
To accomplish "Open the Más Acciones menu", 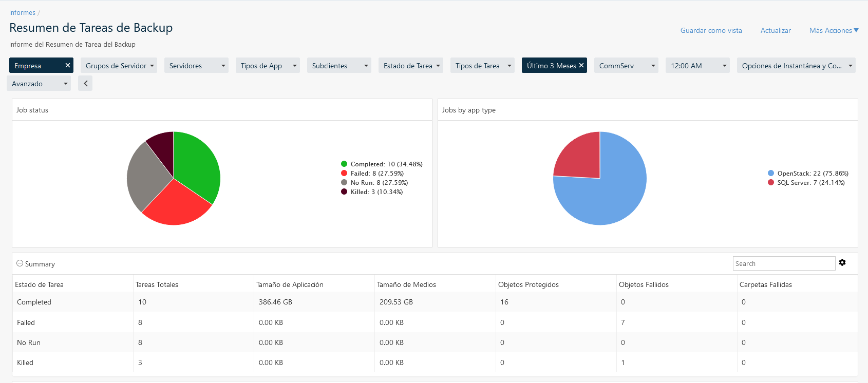I will pos(834,30).
